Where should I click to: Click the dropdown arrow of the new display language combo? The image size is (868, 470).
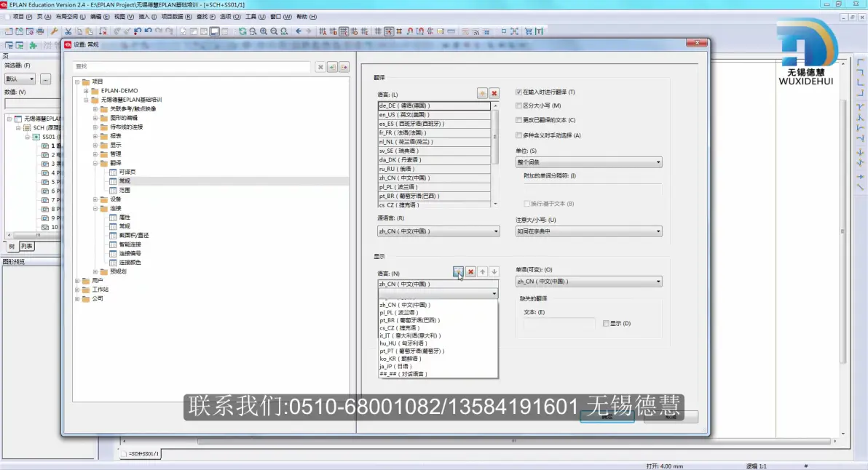click(x=494, y=294)
